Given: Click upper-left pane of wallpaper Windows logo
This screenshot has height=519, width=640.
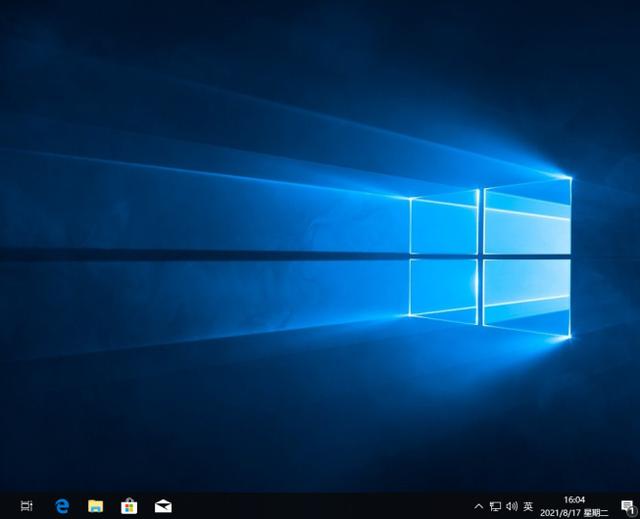Looking at the screenshot, I should click(x=444, y=226).
